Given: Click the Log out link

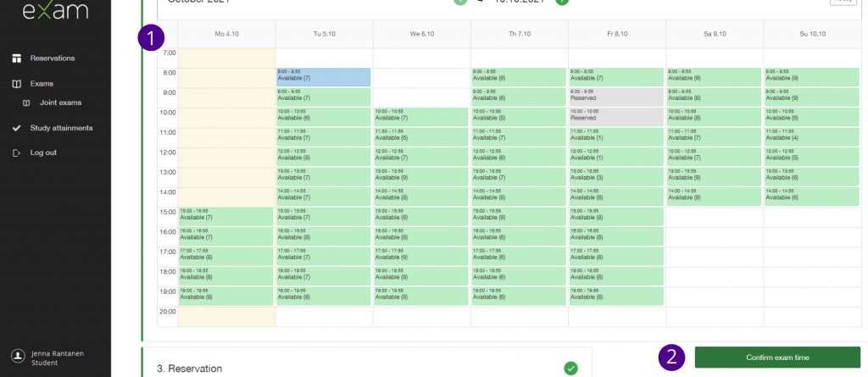Looking at the screenshot, I should 43,152.
